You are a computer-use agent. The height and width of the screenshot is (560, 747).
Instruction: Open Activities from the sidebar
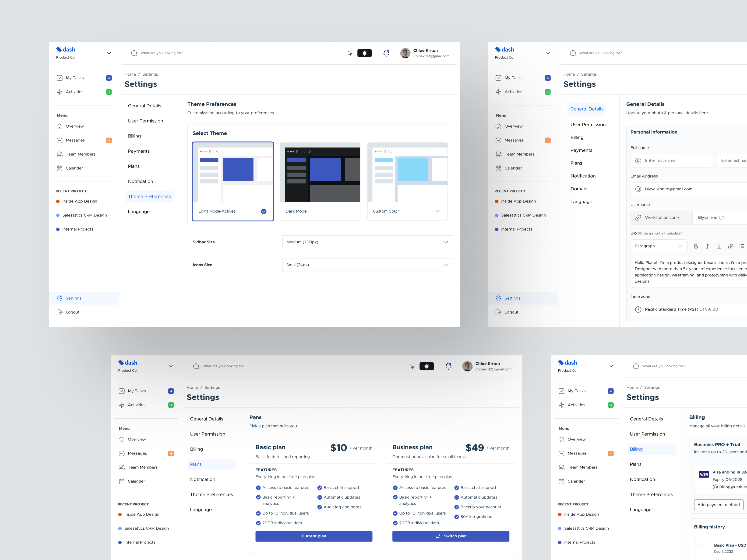coord(74,91)
